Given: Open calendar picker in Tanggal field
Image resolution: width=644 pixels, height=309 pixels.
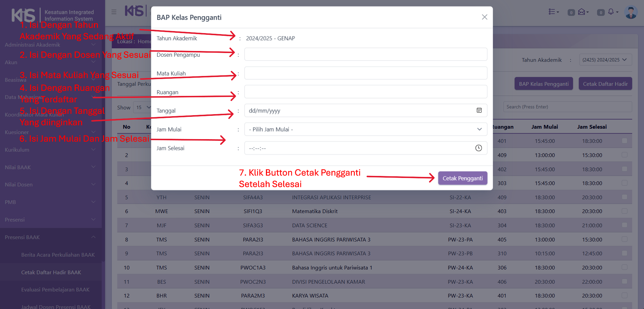Looking at the screenshot, I should (479, 110).
